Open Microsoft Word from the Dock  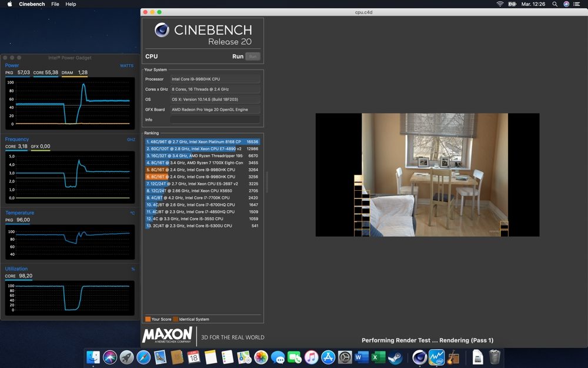pos(362,357)
